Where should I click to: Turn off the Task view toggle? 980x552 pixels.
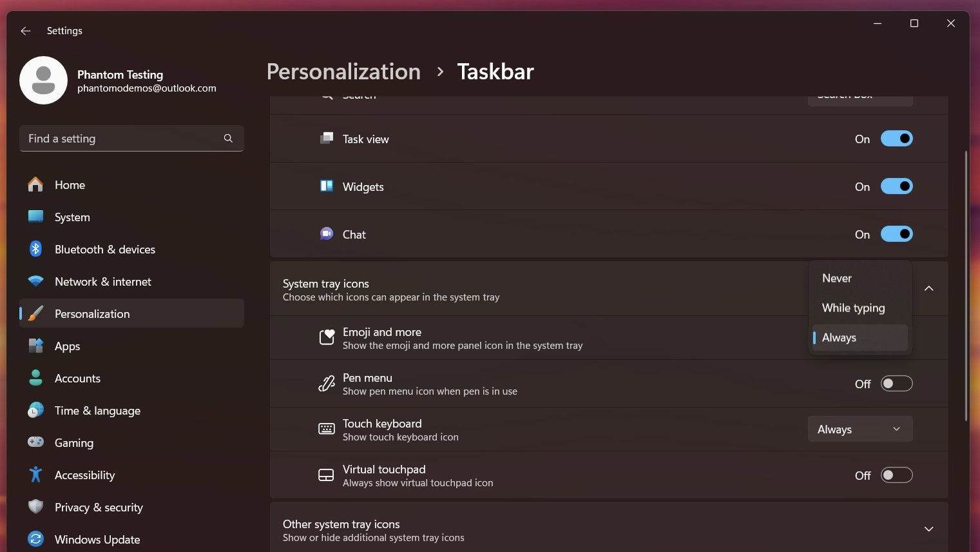[896, 139]
